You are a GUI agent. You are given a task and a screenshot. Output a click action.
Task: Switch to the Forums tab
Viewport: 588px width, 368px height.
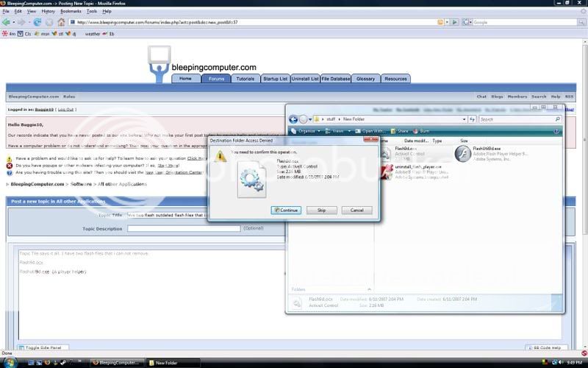[x=216, y=79]
